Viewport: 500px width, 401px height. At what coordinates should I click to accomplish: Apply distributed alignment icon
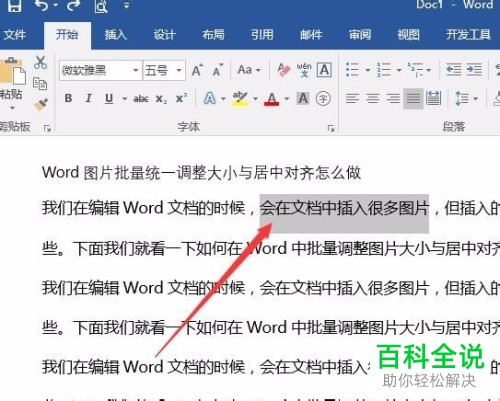tap(434, 98)
